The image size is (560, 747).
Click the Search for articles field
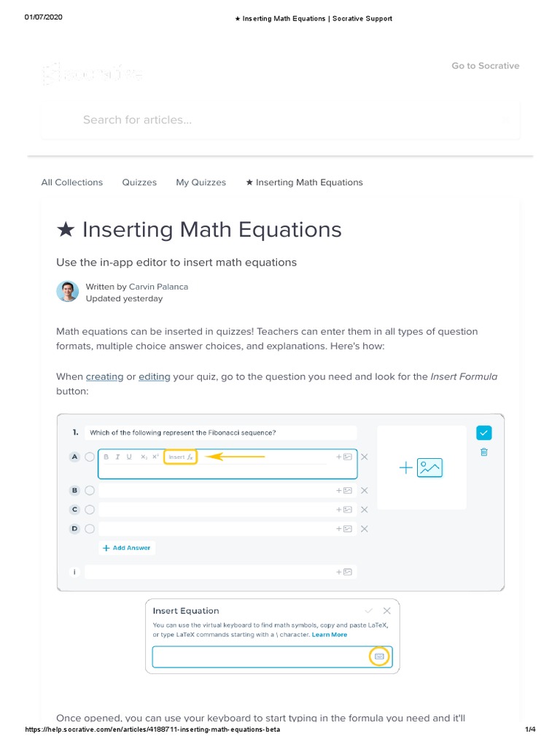pyautogui.click(x=280, y=120)
